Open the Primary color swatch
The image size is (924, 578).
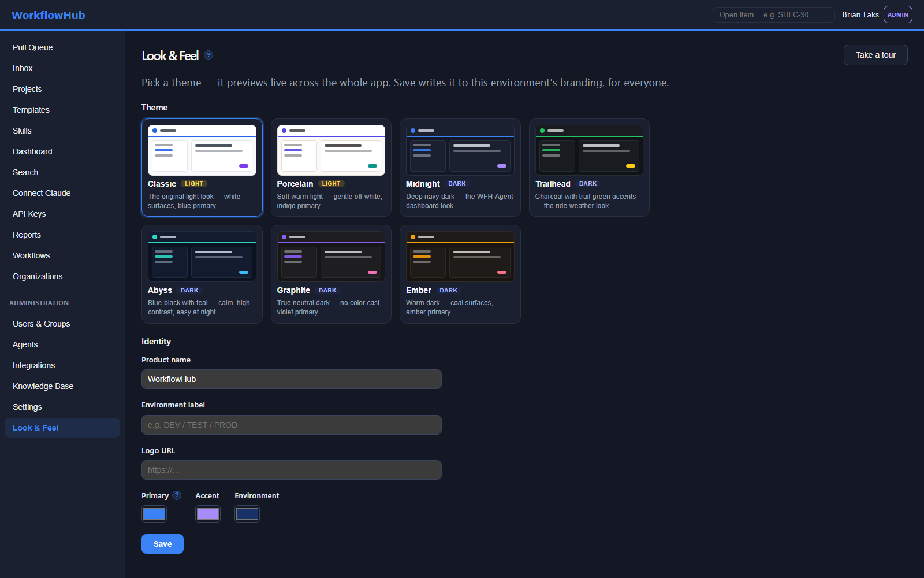[x=154, y=514]
